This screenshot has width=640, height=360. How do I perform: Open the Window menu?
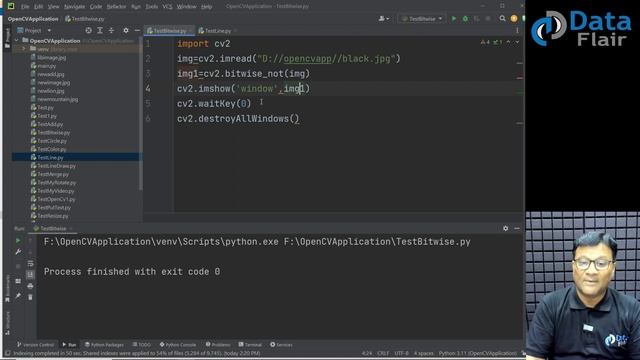click(187, 7)
